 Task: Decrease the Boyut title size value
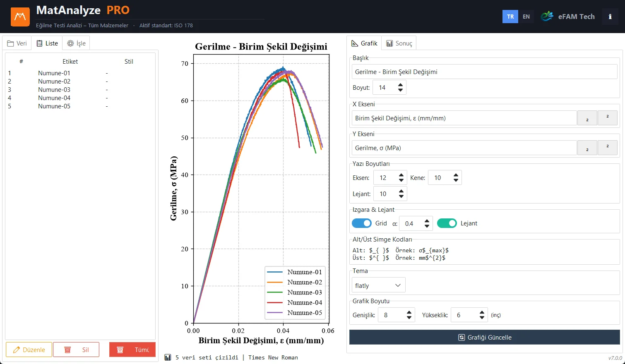(x=400, y=90)
